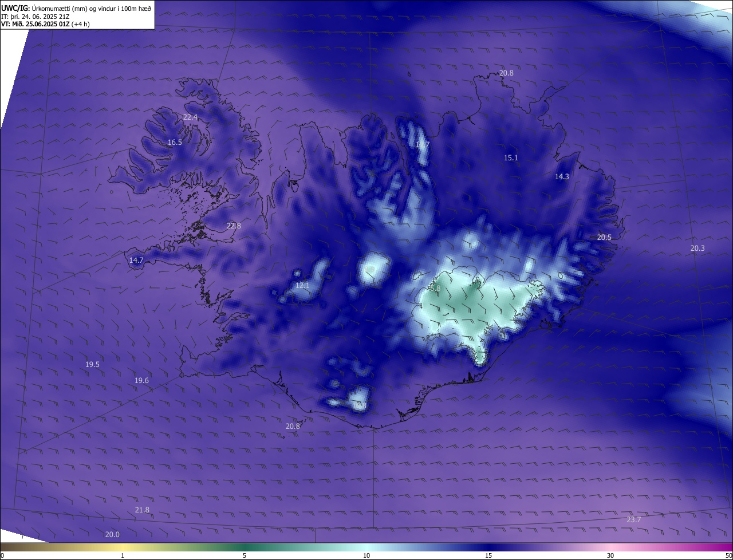
Task: Click the 19.5 value label
Action: click(x=92, y=364)
